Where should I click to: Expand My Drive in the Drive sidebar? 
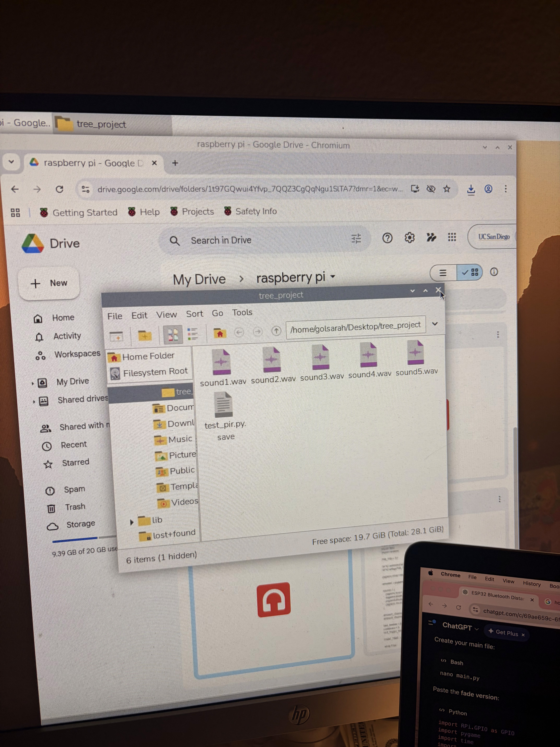32,383
